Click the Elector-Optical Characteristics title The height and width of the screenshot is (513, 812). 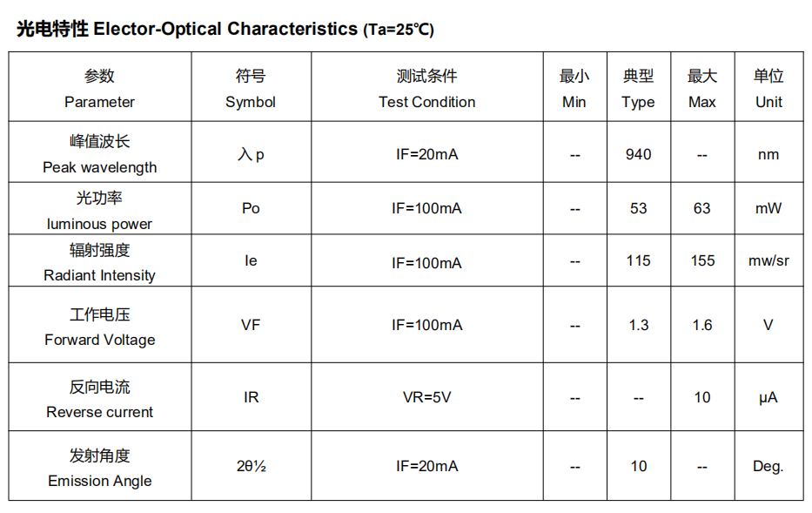point(225,29)
